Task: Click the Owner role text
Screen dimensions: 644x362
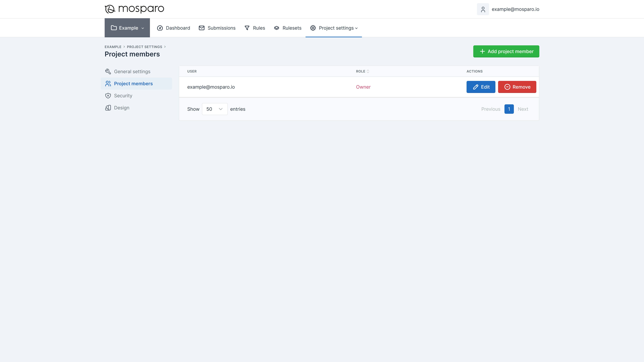Action: (x=363, y=87)
